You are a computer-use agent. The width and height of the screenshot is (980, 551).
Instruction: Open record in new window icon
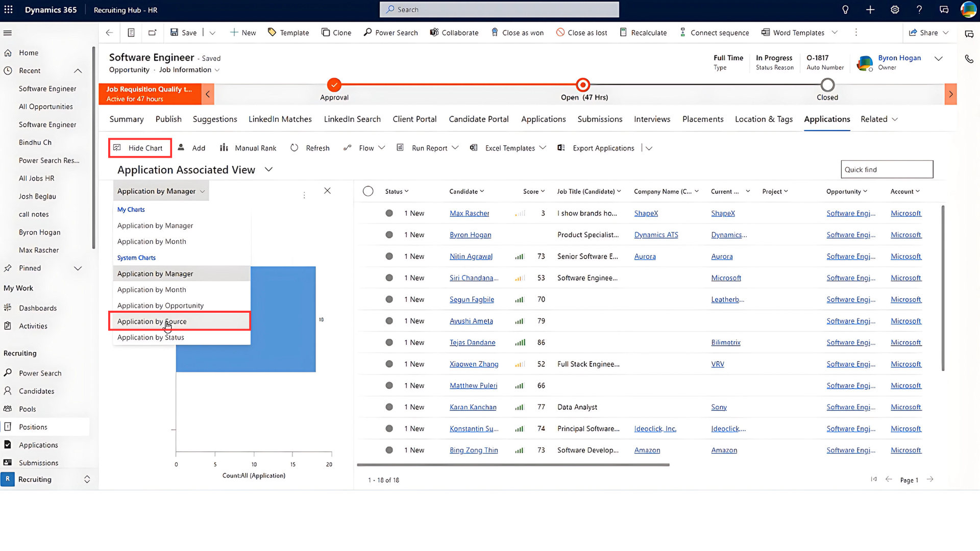(x=153, y=33)
